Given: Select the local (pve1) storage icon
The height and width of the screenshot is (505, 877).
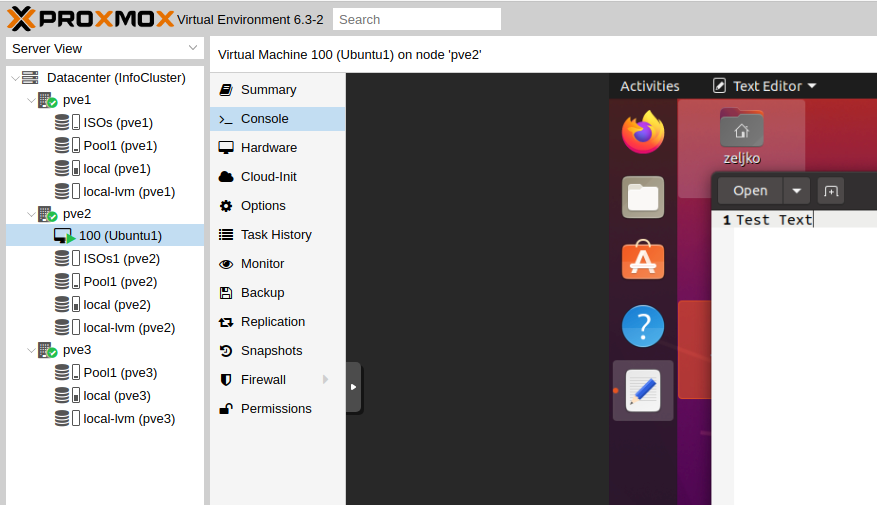Looking at the screenshot, I should [x=67, y=168].
